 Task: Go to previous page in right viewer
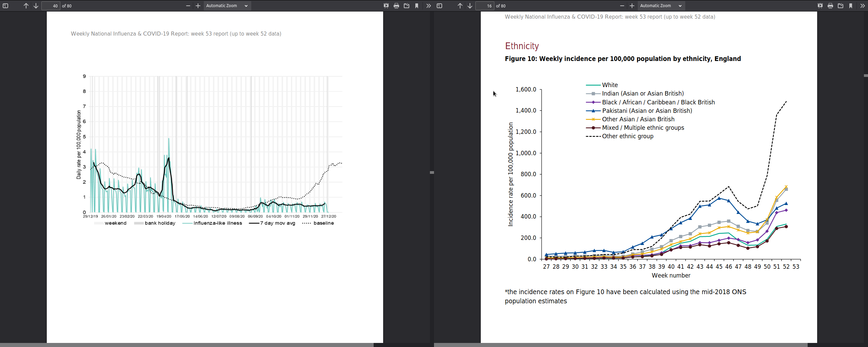tap(460, 6)
